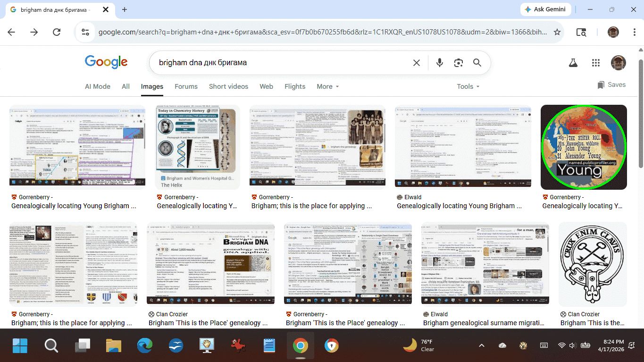Click in the Google search input field
This screenshot has height=362, width=644.
tap(278, 63)
